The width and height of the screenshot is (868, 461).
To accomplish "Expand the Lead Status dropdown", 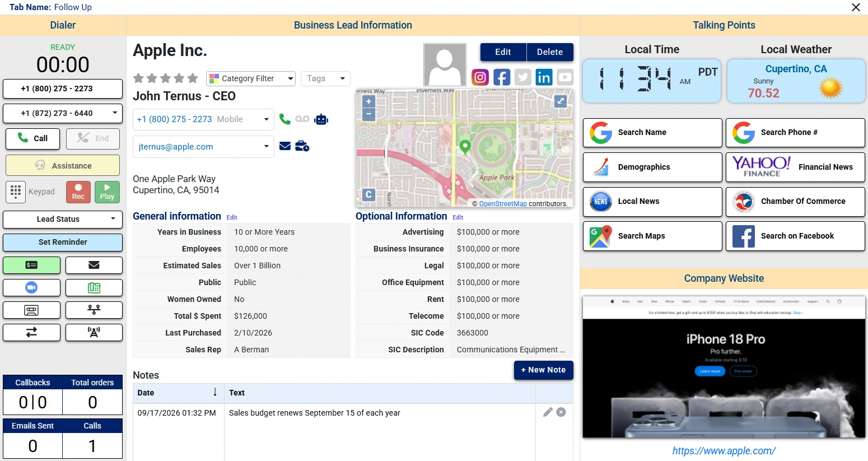I will 63,219.
